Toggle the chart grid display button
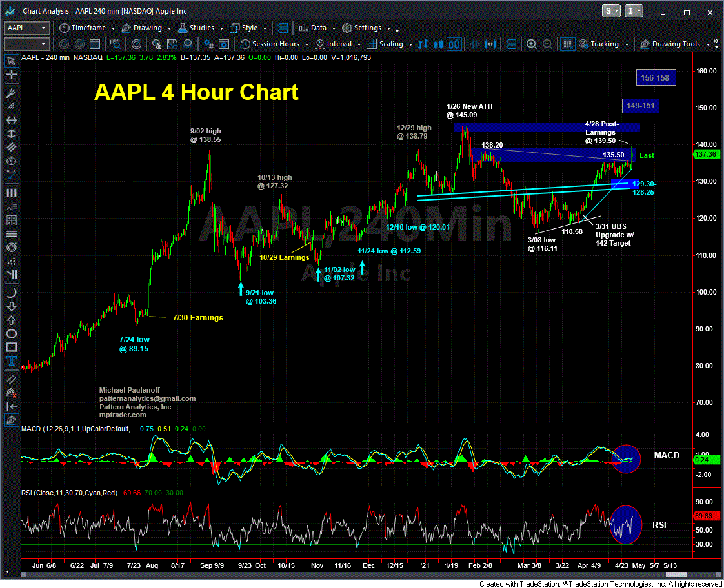This screenshot has width=724, height=588. [567, 44]
